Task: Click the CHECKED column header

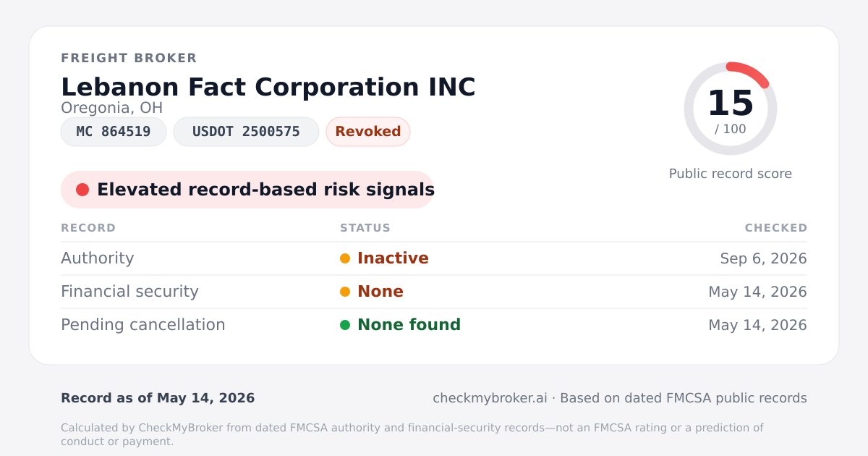Action: click(x=776, y=228)
